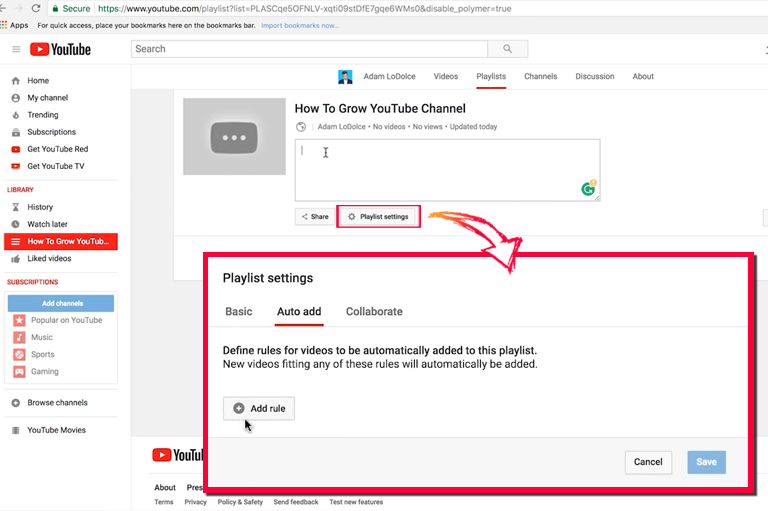Image resolution: width=768 pixels, height=511 pixels.
Task: Click Adam LoDolce channel name tab
Action: tap(389, 76)
